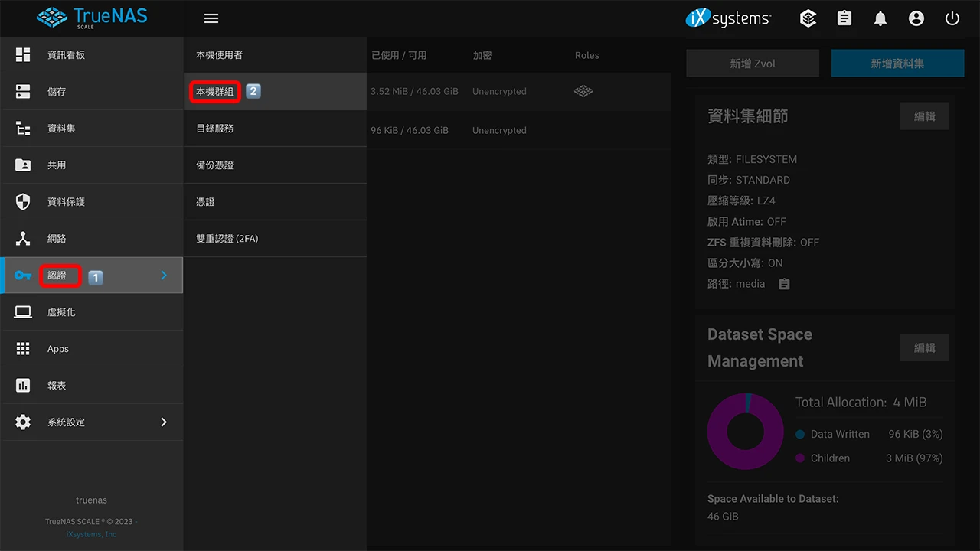This screenshot has width=980, height=551.
Task: Click the iXsystems logo in top bar
Action: tap(727, 18)
